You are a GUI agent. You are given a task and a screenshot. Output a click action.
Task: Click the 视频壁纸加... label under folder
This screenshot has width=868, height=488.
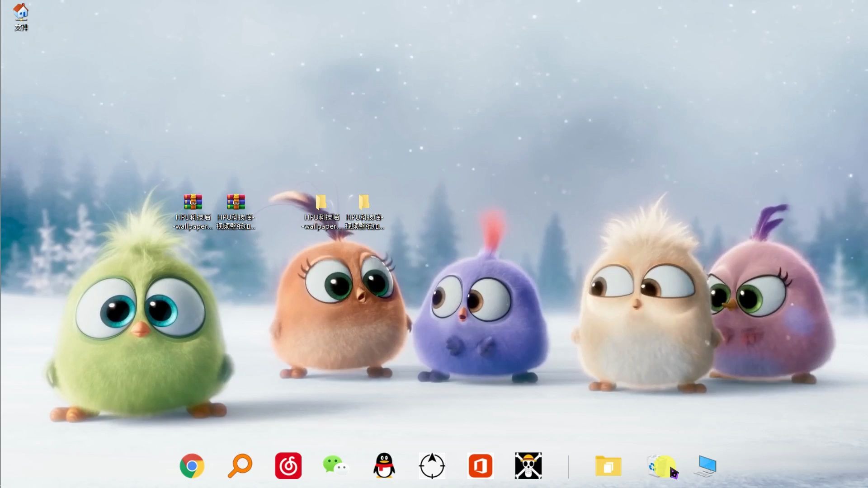(364, 226)
